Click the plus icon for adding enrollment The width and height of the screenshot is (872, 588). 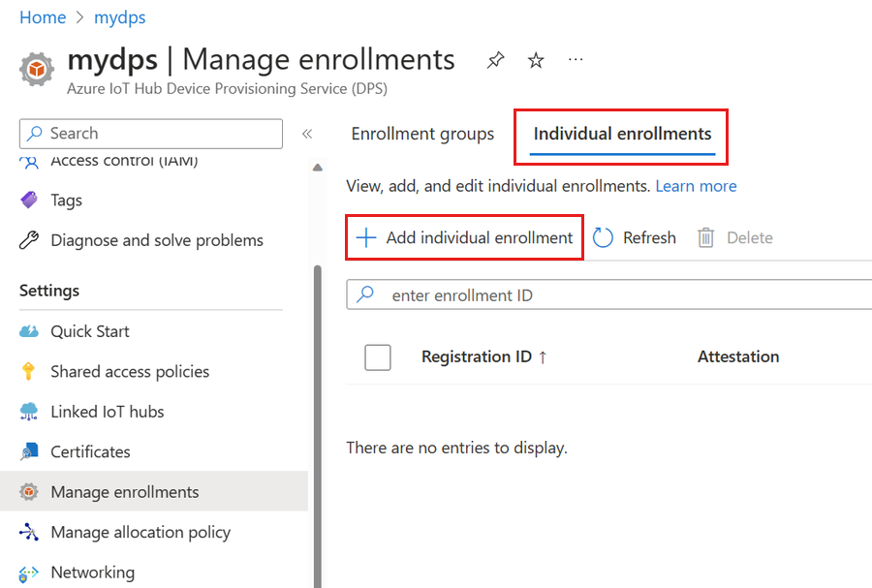tap(366, 237)
